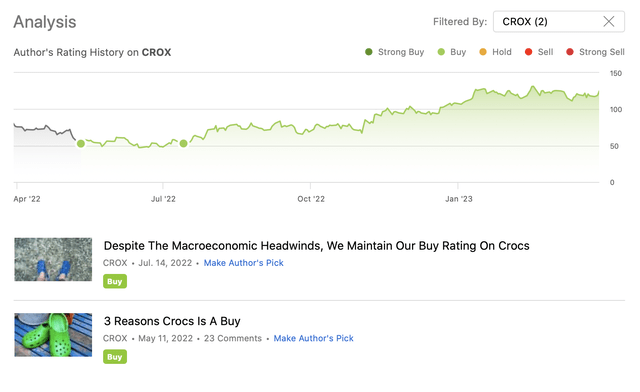Open the 23 Comments link

coord(233,339)
